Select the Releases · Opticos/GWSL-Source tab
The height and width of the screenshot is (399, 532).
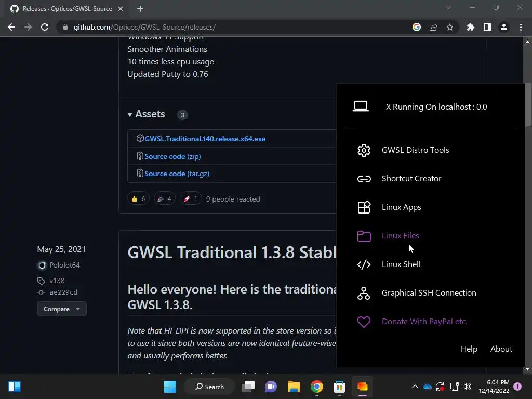point(66,9)
